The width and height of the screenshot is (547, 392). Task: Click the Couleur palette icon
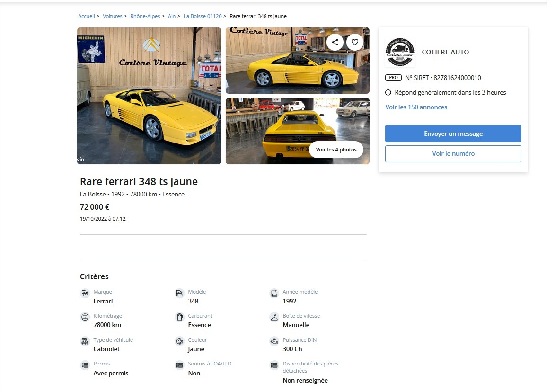180,341
